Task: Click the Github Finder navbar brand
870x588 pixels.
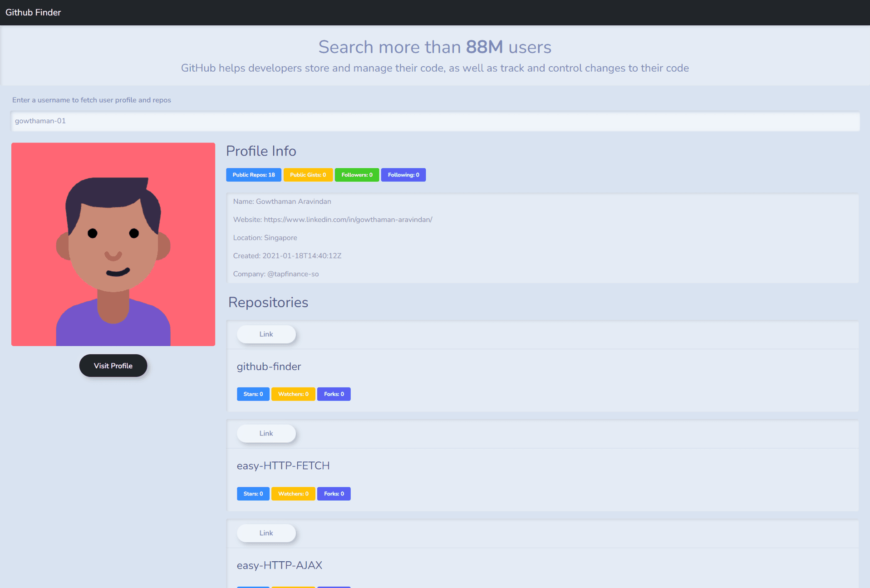Action: 33,12
